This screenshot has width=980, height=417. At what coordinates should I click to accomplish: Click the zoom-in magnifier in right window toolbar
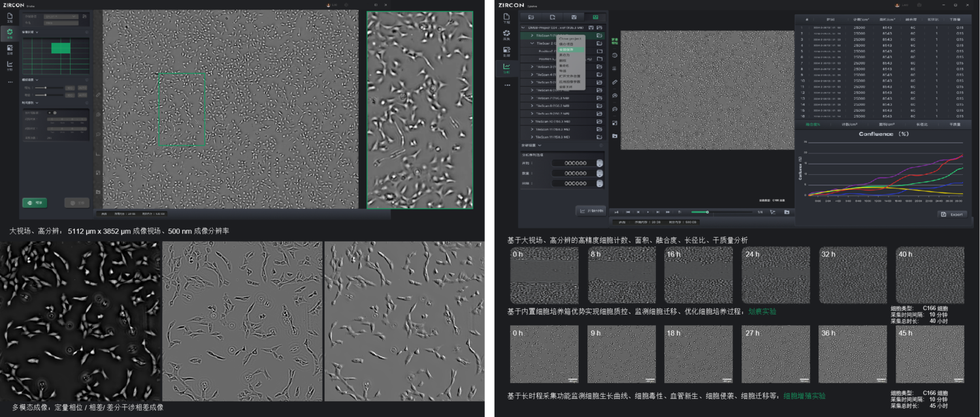point(615,95)
